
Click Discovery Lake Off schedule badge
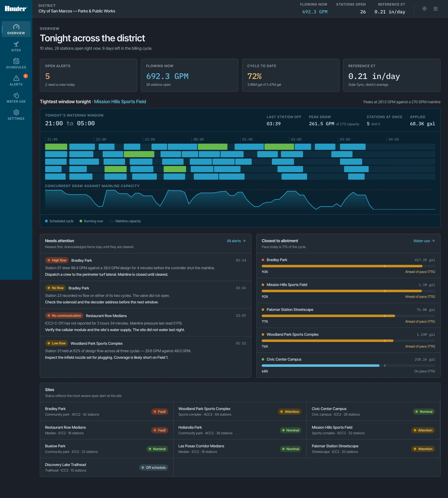point(154,468)
